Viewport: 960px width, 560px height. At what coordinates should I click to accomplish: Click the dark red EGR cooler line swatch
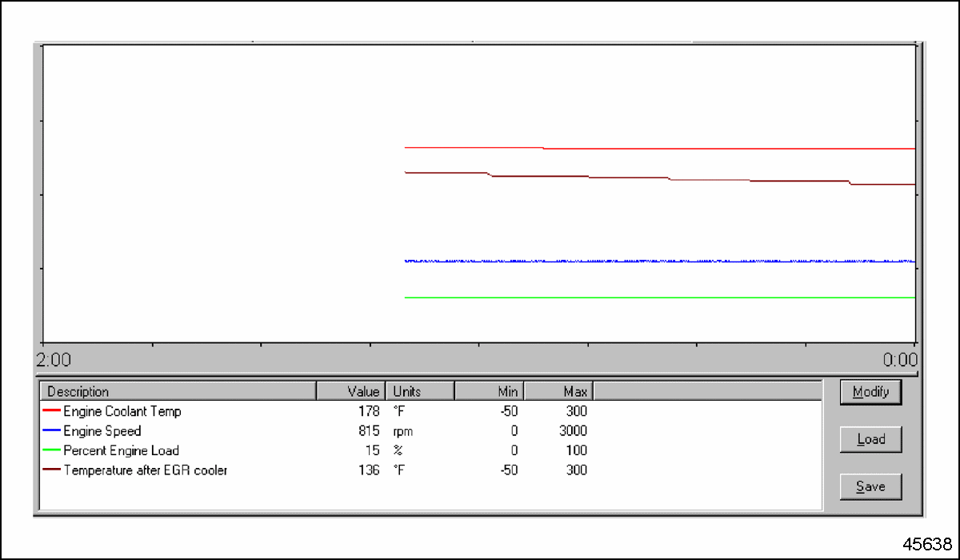pos(52,470)
